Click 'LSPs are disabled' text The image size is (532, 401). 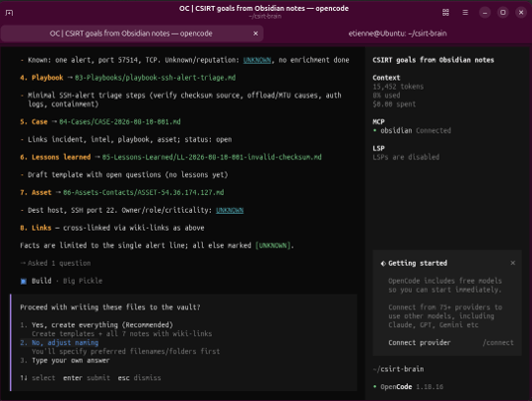tap(406, 157)
